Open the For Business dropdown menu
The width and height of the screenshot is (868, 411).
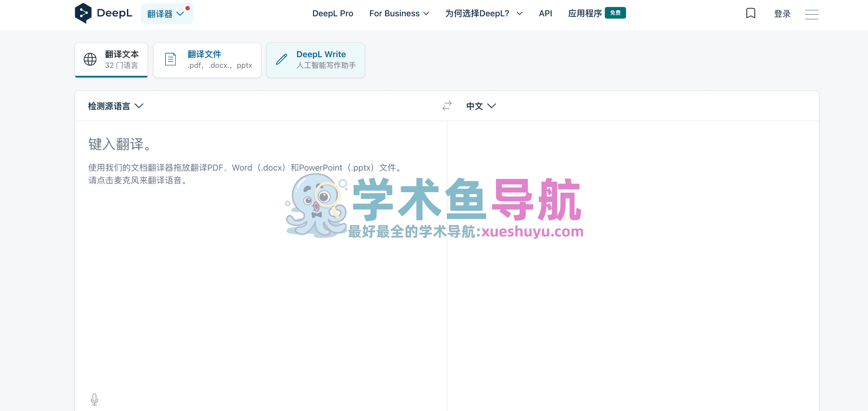coord(399,14)
